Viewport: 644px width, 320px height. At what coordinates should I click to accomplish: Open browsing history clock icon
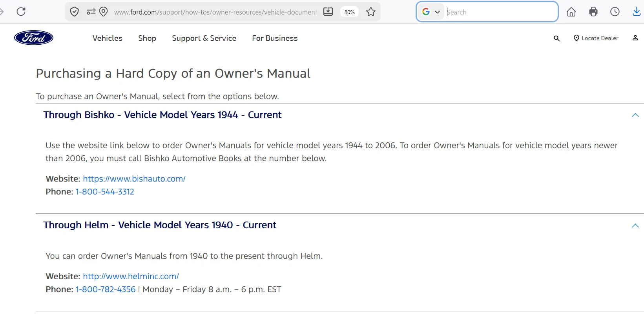pyautogui.click(x=615, y=12)
